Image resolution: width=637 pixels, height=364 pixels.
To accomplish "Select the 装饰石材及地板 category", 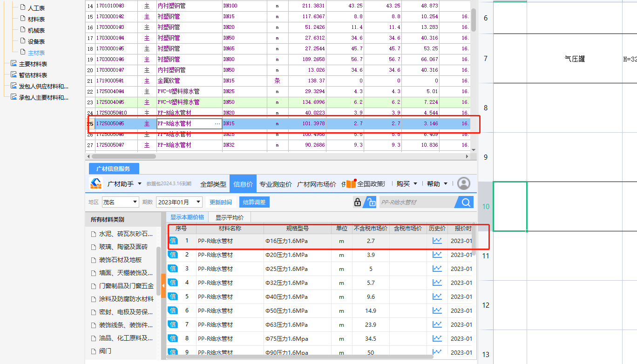I will (120, 260).
